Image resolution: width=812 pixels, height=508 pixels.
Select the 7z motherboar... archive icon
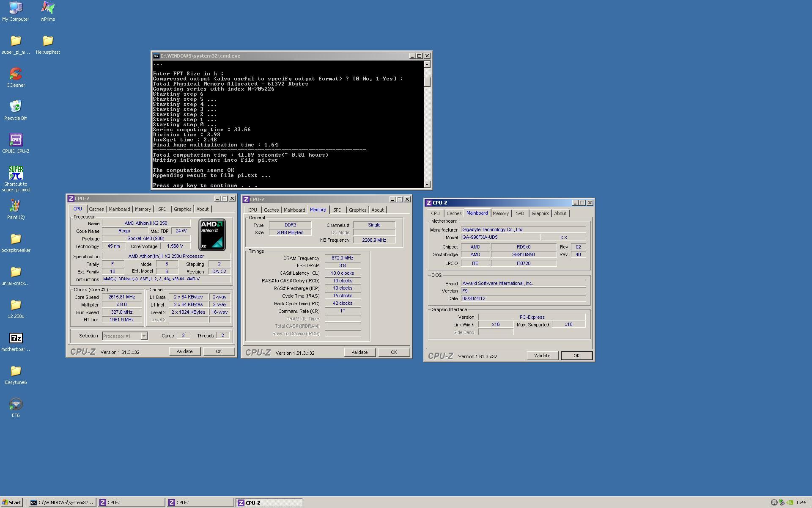pos(16,342)
